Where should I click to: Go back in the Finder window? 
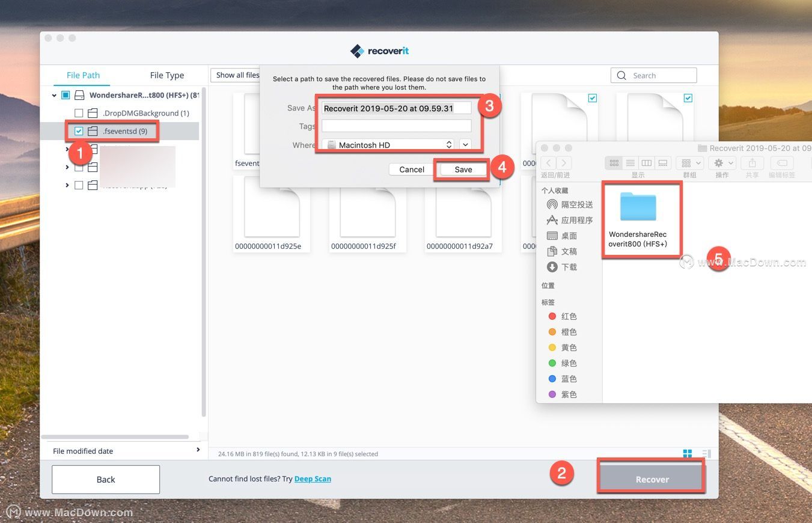point(548,163)
